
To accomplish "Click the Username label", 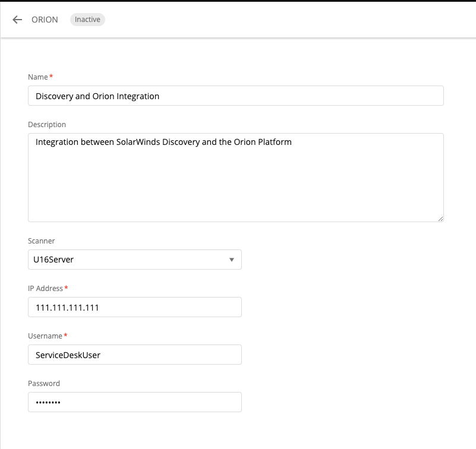I will (x=45, y=336).
